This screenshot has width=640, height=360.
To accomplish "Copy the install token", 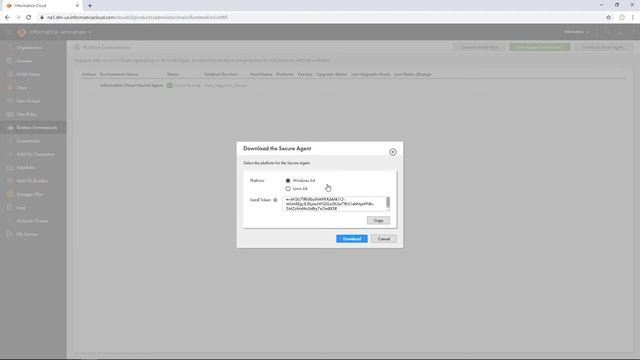I will pos(378,220).
